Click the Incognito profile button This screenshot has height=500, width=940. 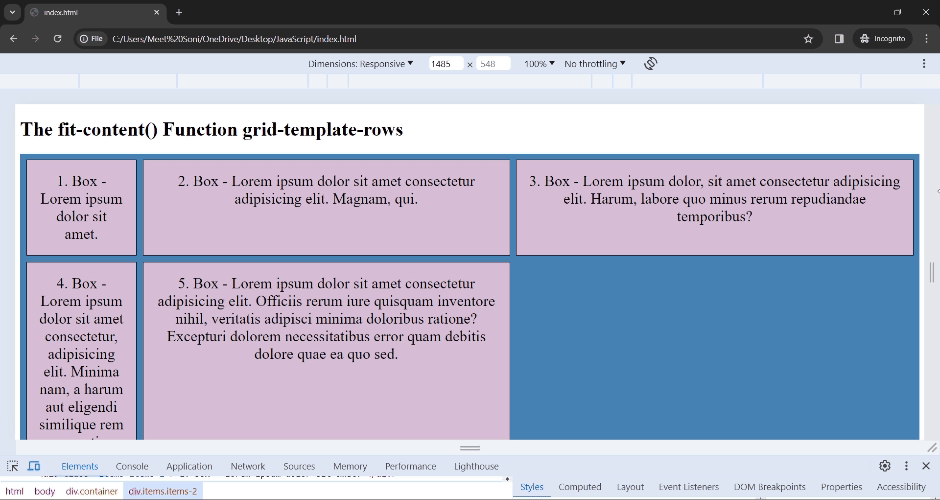[x=882, y=39]
